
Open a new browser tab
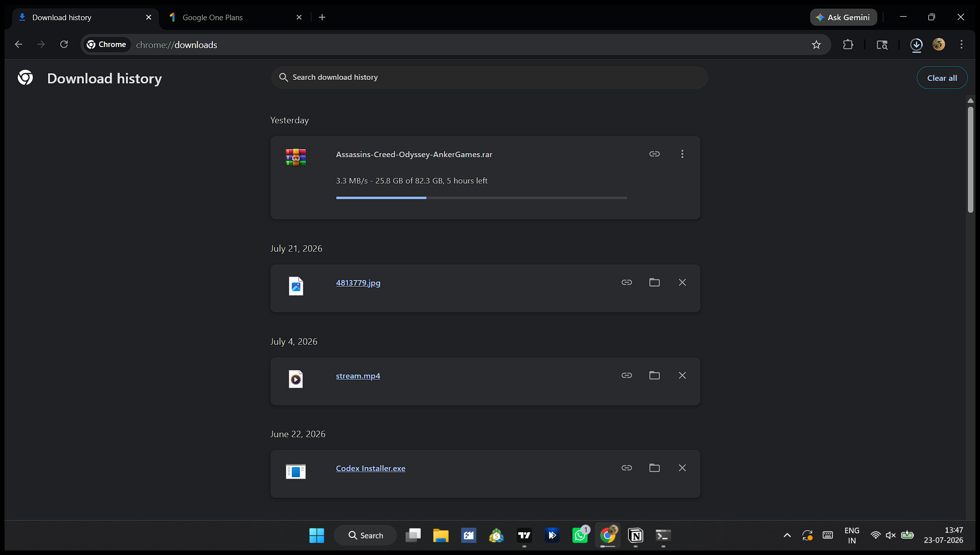pos(322,17)
